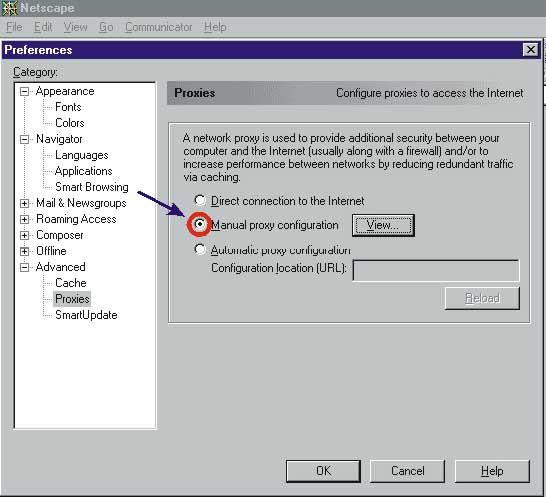Select SmartUpdate under Advanced
This screenshot has width=546, height=497.
86,315
